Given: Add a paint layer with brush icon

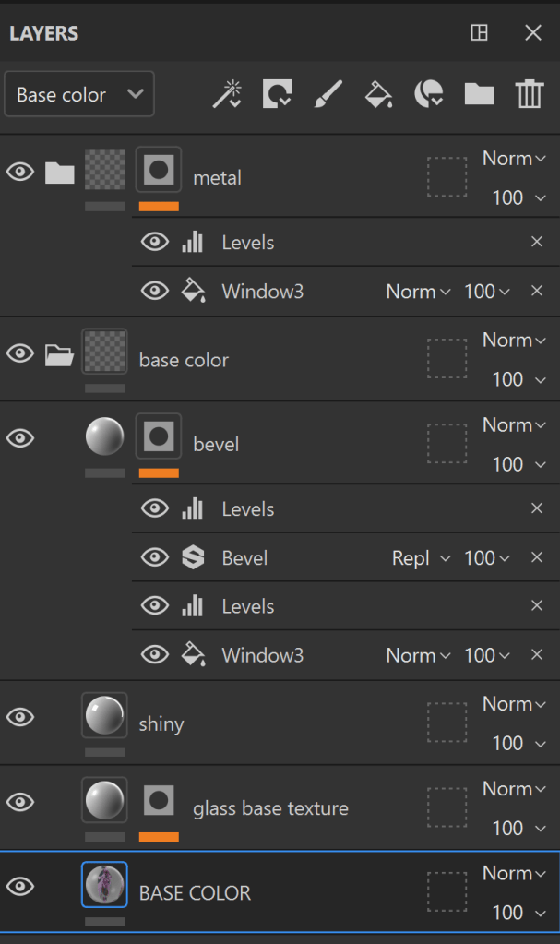Looking at the screenshot, I should point(328,94).
